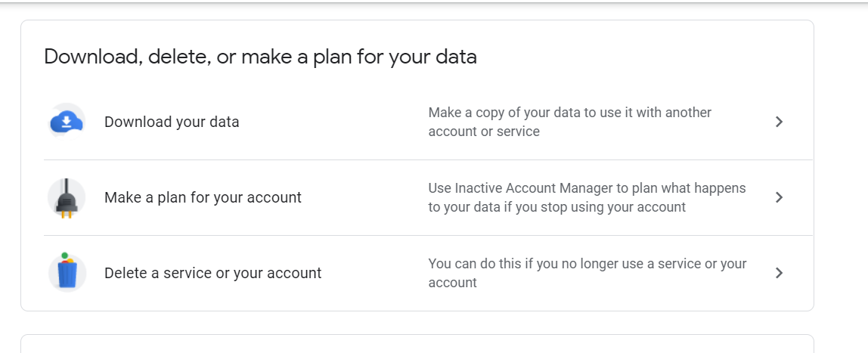The width and height of the screenshot is (868, 353).
Task: Click the Inactive Account Manager description text
Action: 587,197
